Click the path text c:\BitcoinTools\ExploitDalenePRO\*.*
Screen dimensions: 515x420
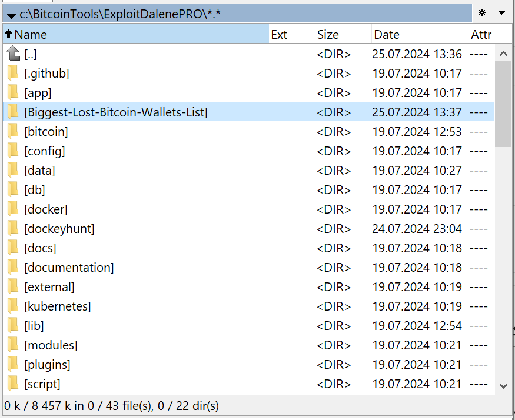pos(120,14)
